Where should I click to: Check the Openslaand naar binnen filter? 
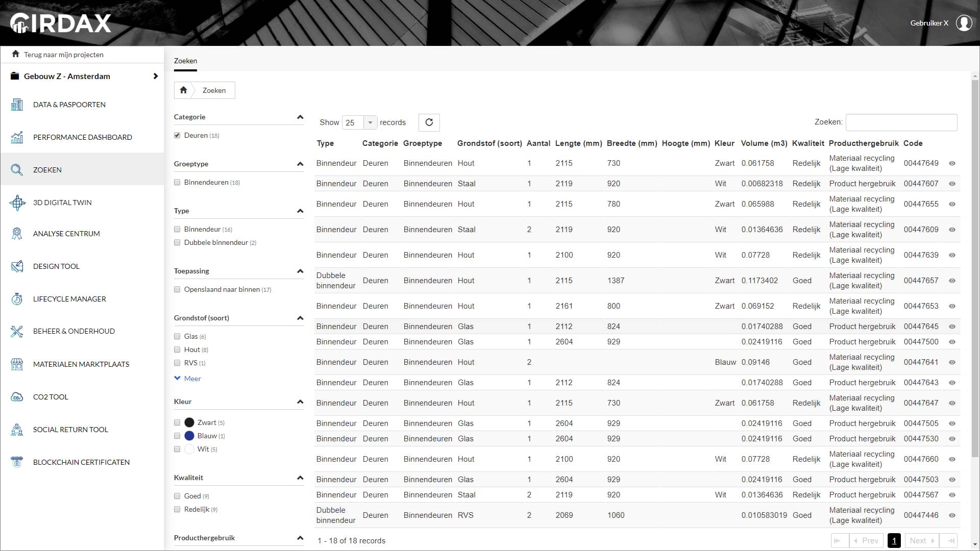(x=177, y=289)
